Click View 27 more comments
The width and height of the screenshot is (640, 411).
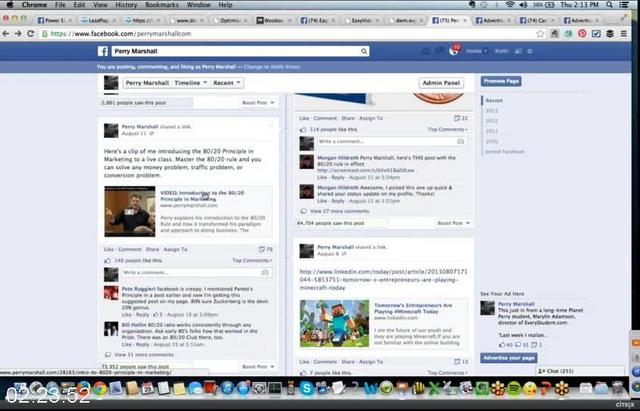pyautogui.click(x=340, y=211)
